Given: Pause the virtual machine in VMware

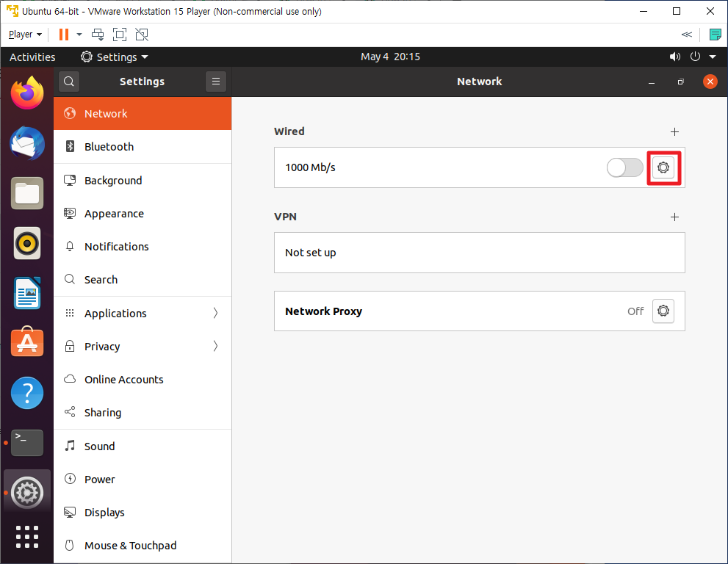Looking at the screenshot, I should click(64, 35).
